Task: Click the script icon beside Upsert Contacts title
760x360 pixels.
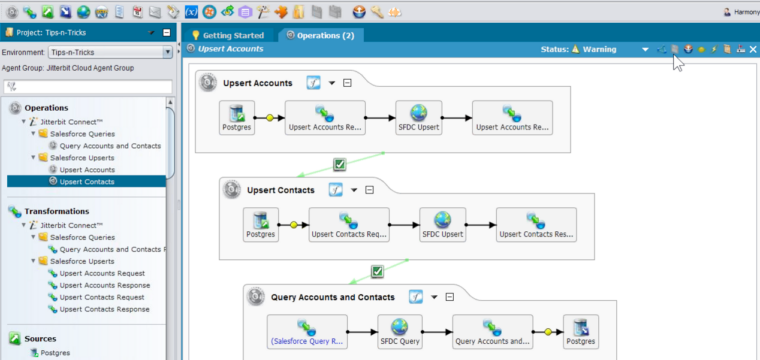Action: tap(336, 190)
